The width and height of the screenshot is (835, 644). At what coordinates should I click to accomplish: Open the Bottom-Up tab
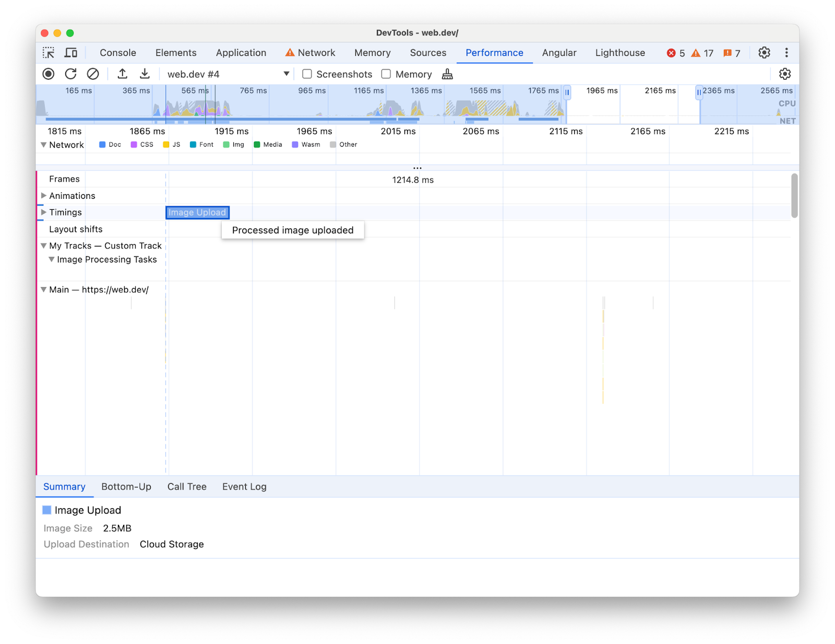(x=126, y=486)
